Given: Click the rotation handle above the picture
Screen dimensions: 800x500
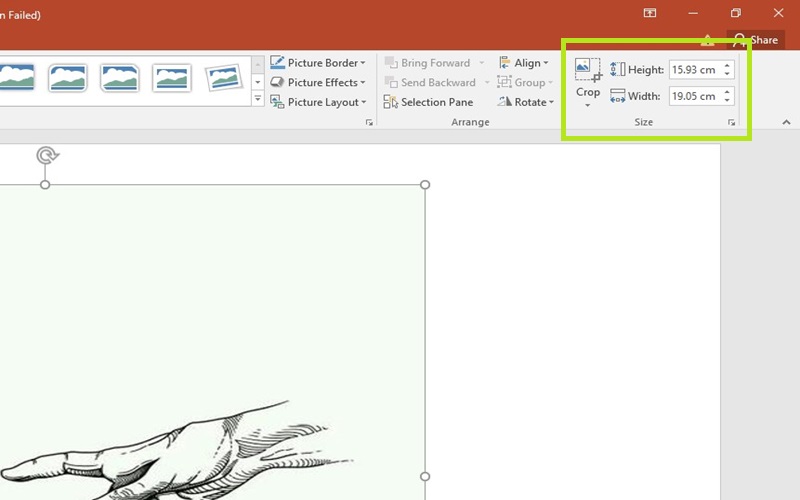Looking at the screenshot, I should pyautogui.click(x=46, y=155).
